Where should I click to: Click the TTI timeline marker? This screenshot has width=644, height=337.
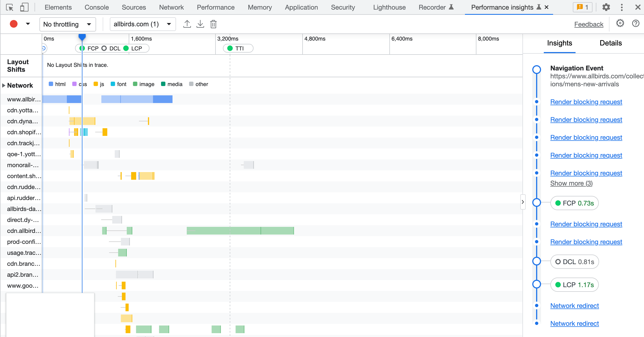point(237,48)
